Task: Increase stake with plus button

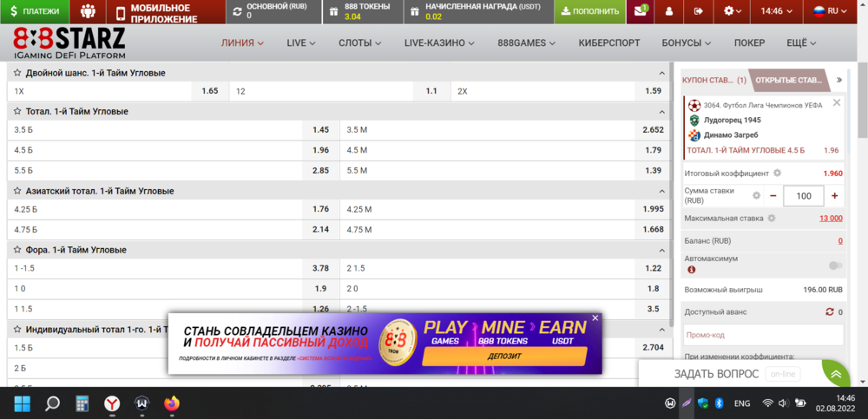Action: (835, 195)
